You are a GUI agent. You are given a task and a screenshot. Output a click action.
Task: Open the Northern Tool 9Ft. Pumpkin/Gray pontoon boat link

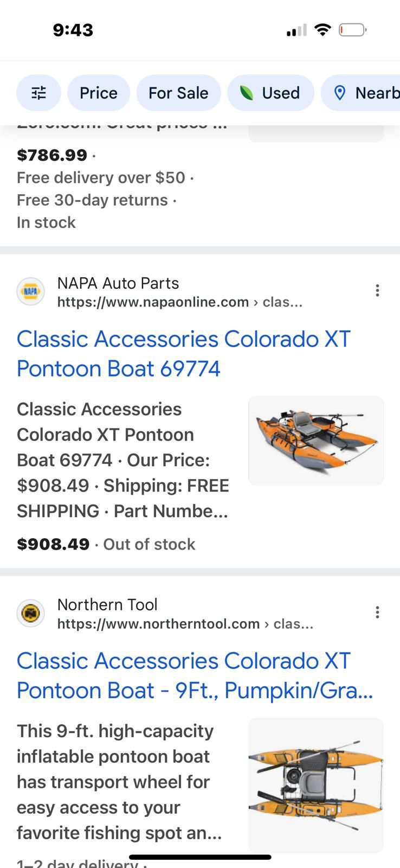click(195, 675)
